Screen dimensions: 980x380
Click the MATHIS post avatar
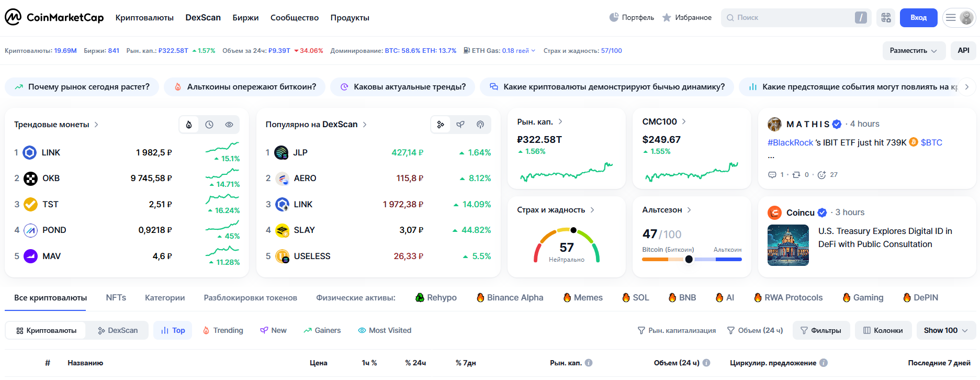tap(774, 124)
